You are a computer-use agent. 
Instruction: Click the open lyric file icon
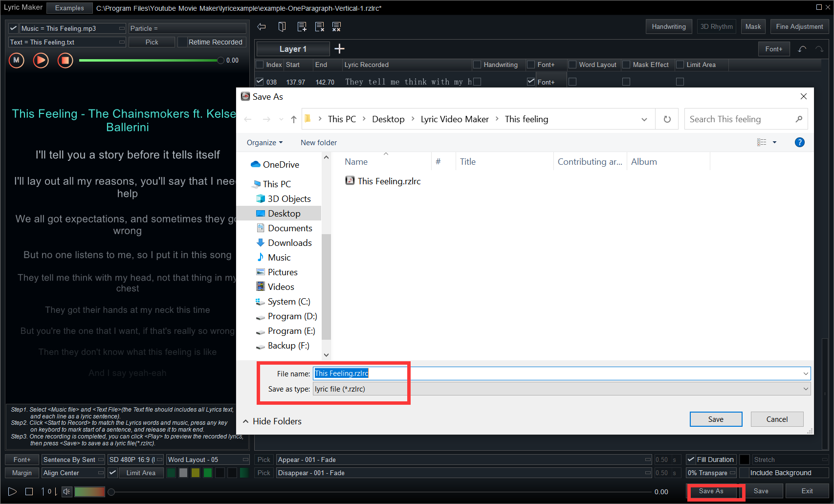282,27
